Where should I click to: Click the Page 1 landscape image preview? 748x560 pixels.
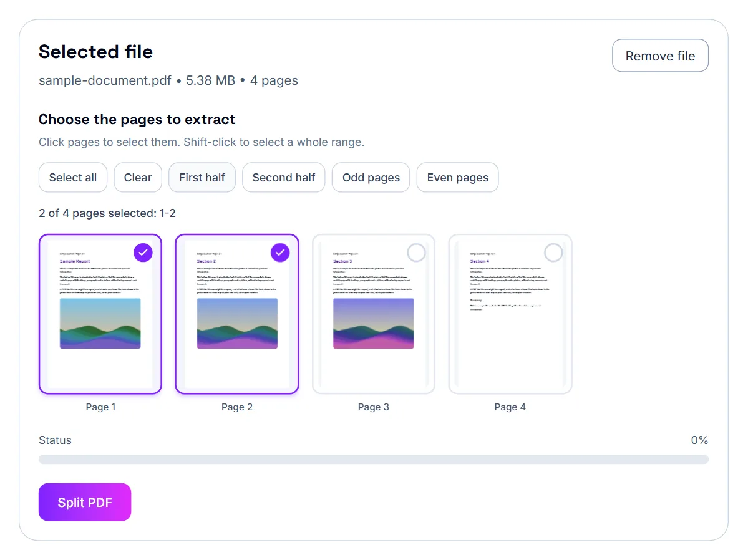pos(100,324)
